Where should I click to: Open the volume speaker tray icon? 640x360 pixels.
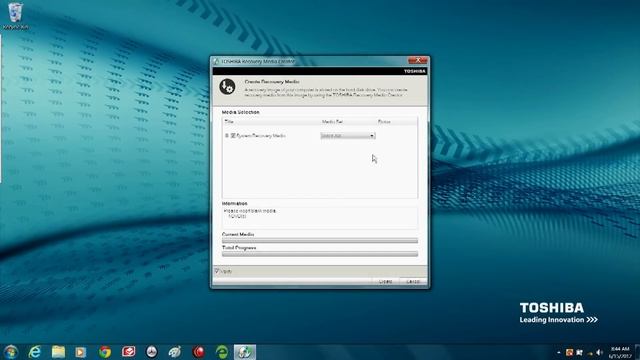[x=599, y=352]
